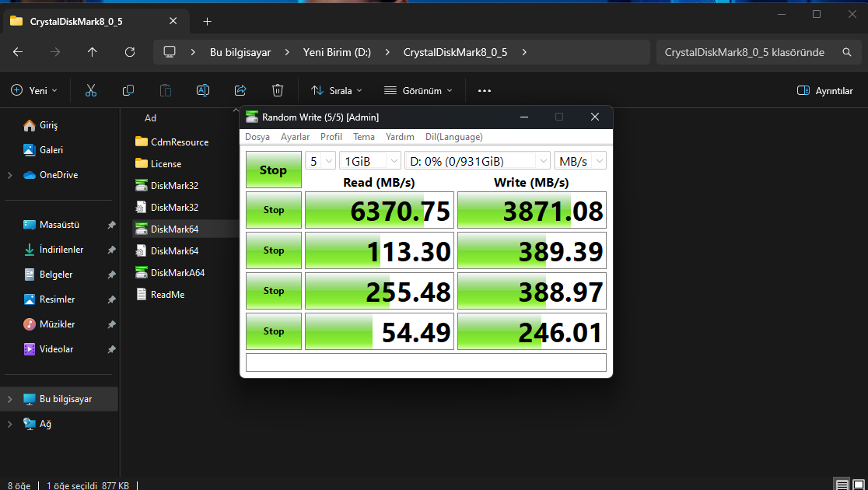Unpin Videolar using its pin icon
Viewport: 868px width, 490px height.
click(111, 349)
